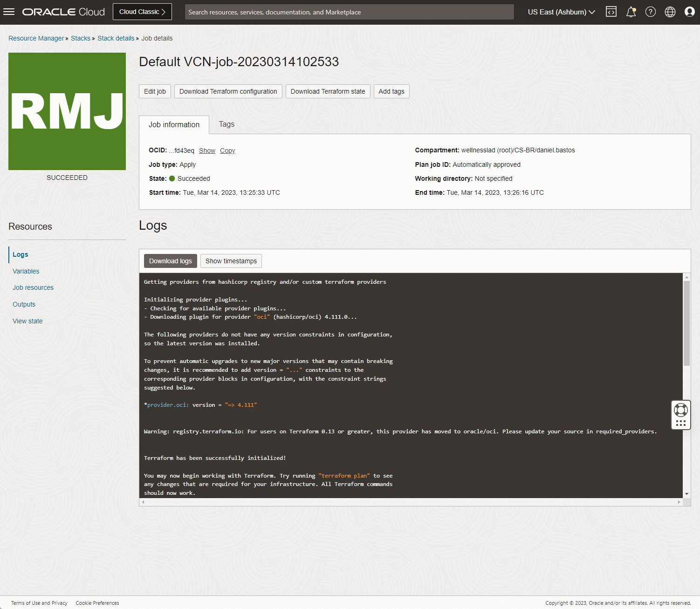
Task: Click the Plan job ID Automatically approved value
Action: coord(487,164)
